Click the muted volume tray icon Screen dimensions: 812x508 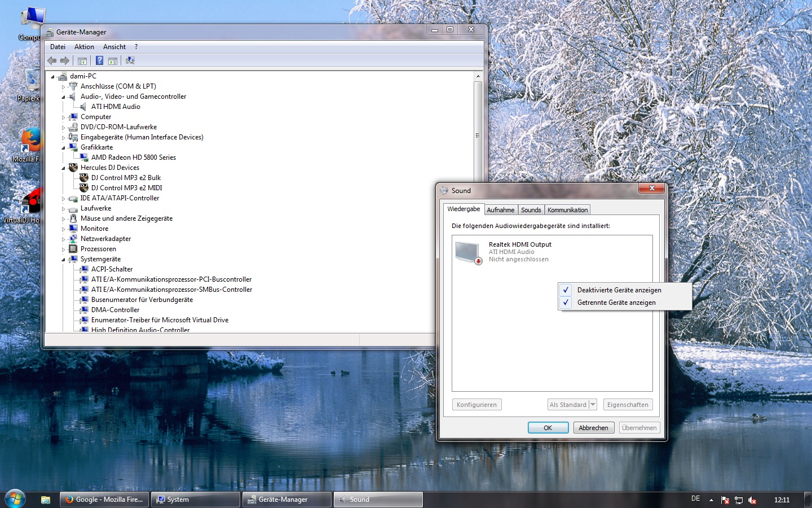(x=752, y=500)
